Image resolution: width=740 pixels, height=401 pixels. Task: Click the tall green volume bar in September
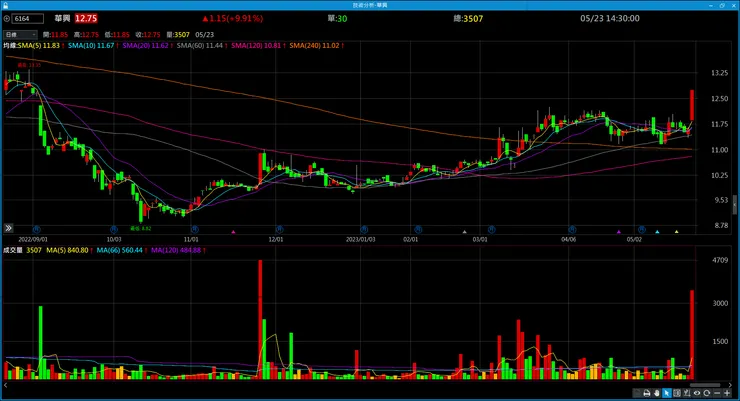pos(41,343)
